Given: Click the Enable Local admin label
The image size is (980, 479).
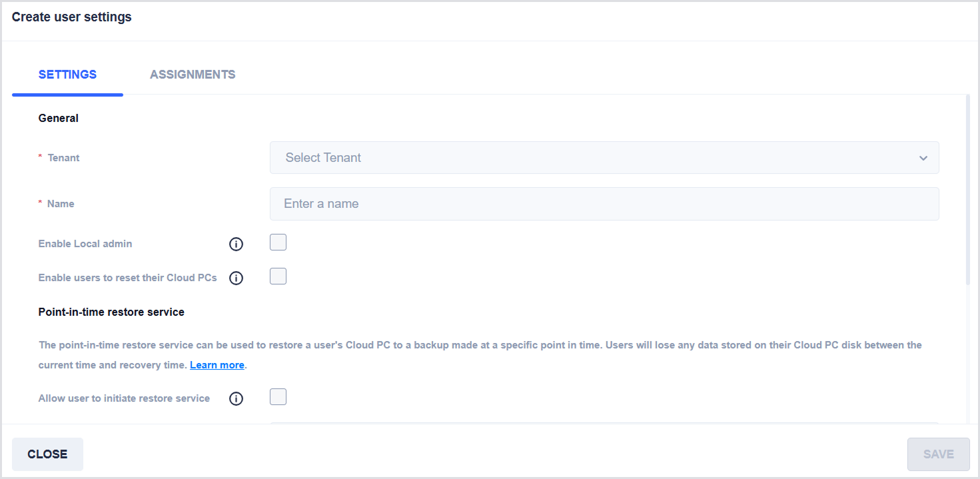Looking at the screenshot, I should click(x=85, y=244).
